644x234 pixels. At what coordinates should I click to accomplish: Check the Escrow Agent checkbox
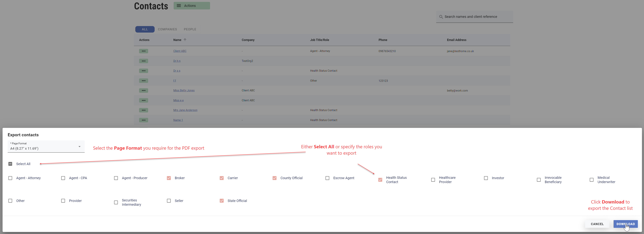(x=327, y=178)
